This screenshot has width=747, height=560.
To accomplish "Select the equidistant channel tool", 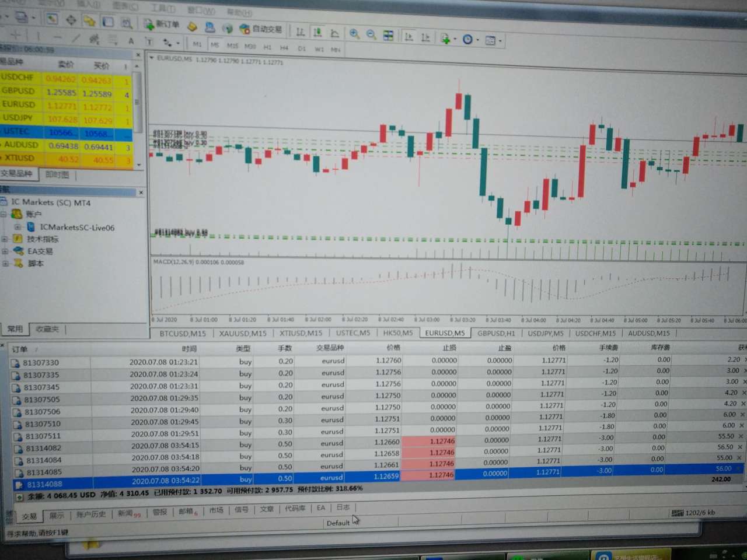I will pos(94,39).
